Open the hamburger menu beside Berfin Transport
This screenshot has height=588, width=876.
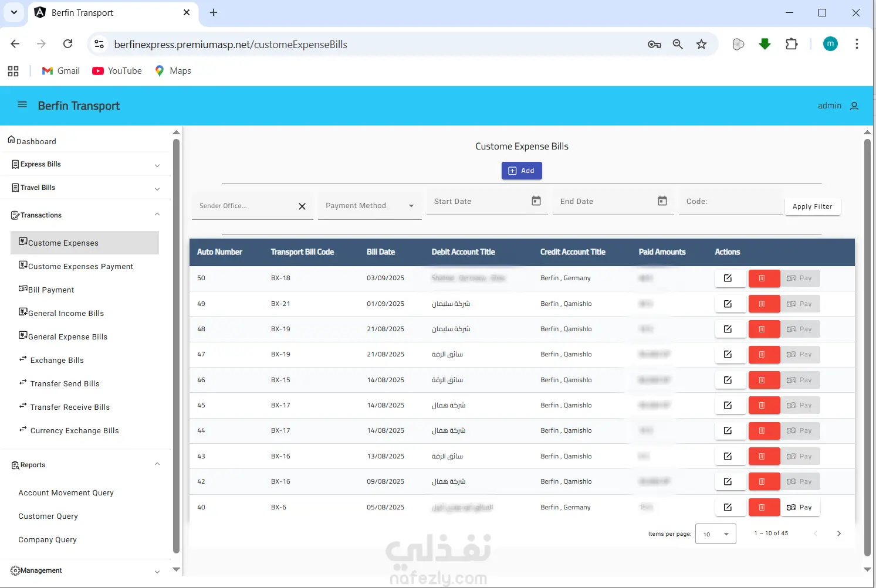click(x=22, y=105)
